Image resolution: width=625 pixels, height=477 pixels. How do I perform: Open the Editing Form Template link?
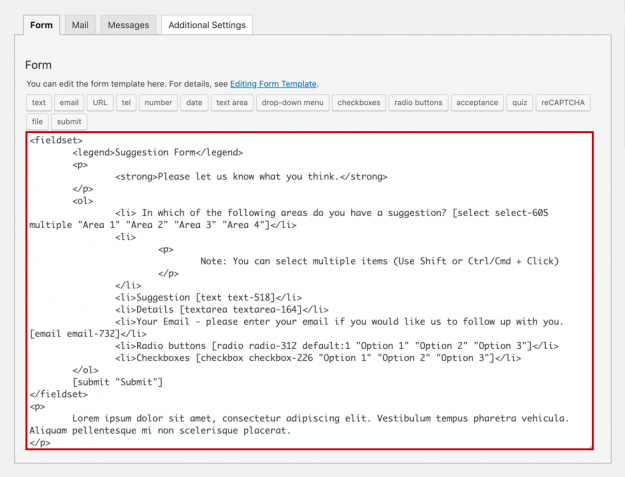(x=274, y=84)
